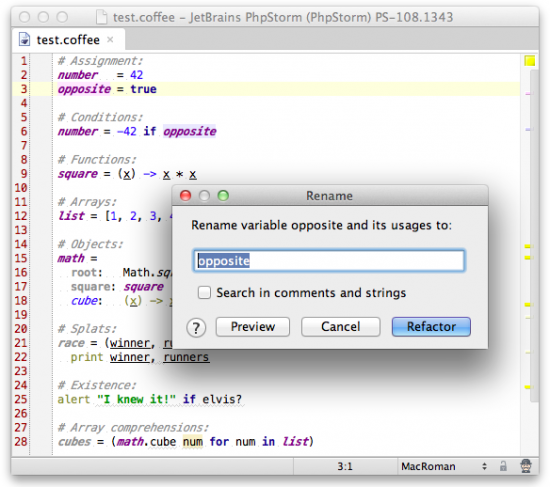The width and height of the screenshot is (550, 487).
Task: Click the Preview button
Action: coord(253,327)
